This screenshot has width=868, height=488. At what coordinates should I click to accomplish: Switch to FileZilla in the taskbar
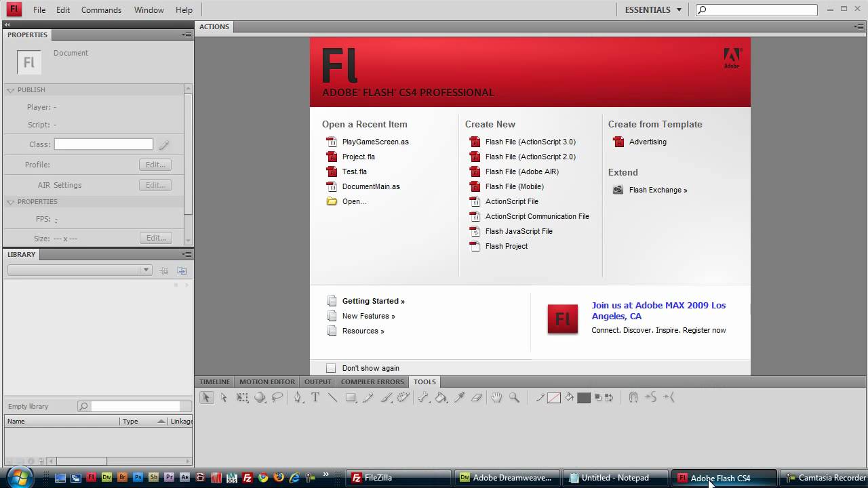click(x=398, y=478)
